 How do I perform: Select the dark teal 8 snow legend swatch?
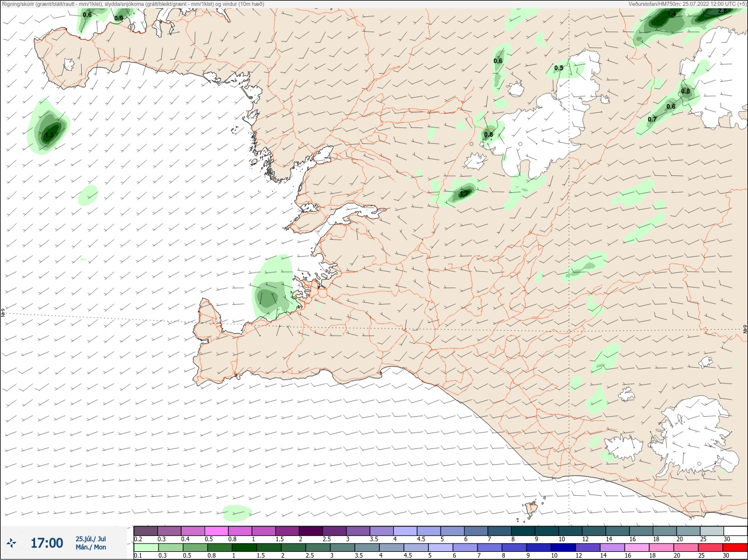pos(523,531)
